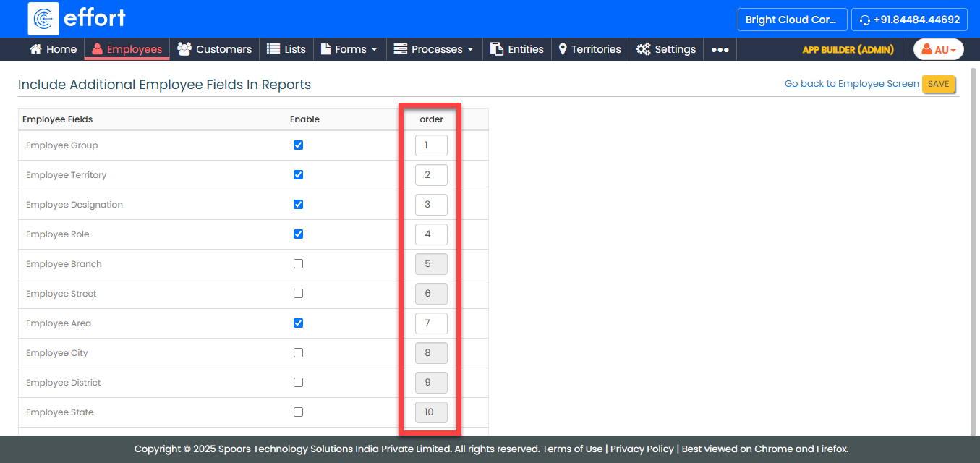Click the Customers people icon
Screen dimensions: 980x463
coord(184,49)
